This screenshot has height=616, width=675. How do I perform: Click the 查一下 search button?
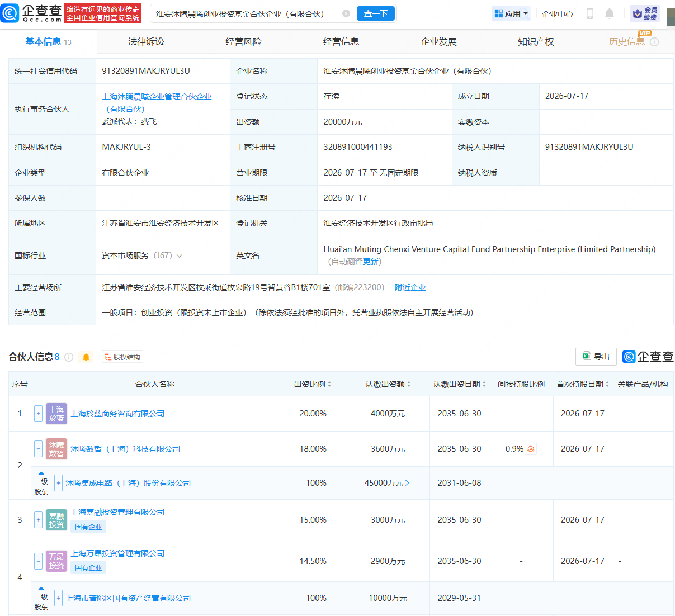[376, 13]
